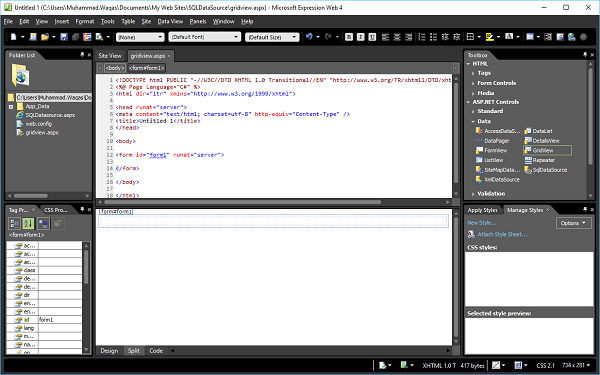This screenshot has width=600, height=375.
Task: Switch to the Site View tab
Action: [x=110, y=56]
